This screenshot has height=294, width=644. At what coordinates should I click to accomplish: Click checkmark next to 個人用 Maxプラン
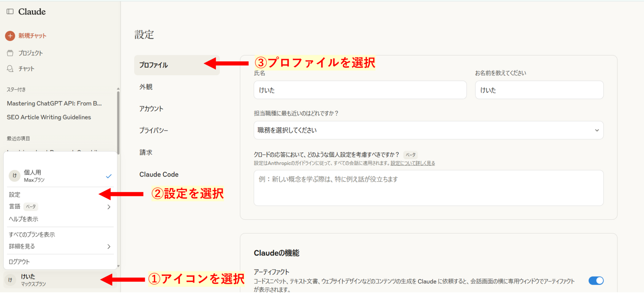109,176
